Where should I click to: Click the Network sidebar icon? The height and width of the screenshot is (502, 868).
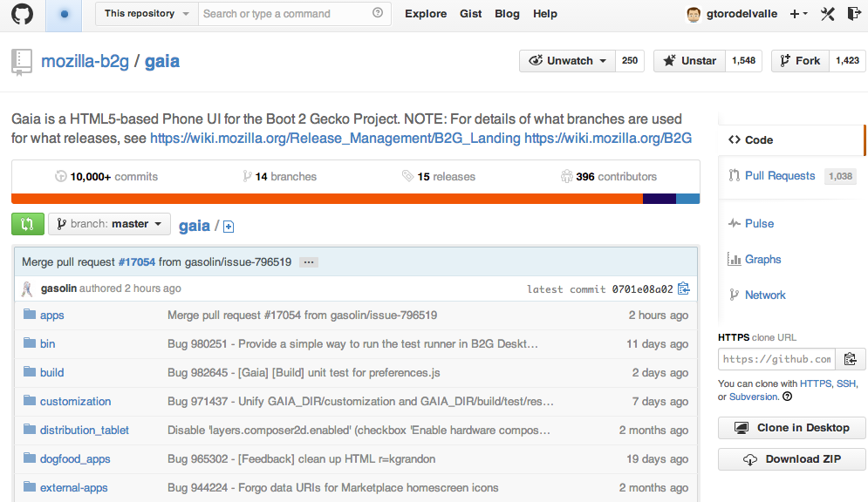(734, 295)
